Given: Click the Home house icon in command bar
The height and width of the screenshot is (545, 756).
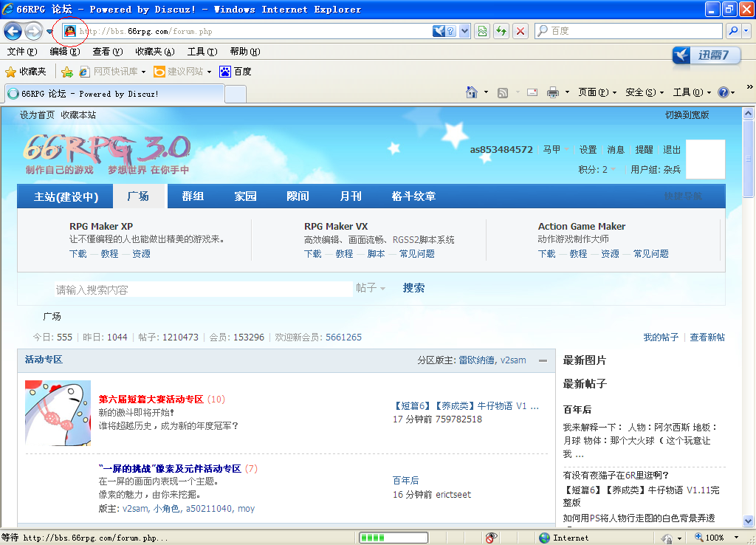Looking at the screenshot, I should [x=472, y=92].
